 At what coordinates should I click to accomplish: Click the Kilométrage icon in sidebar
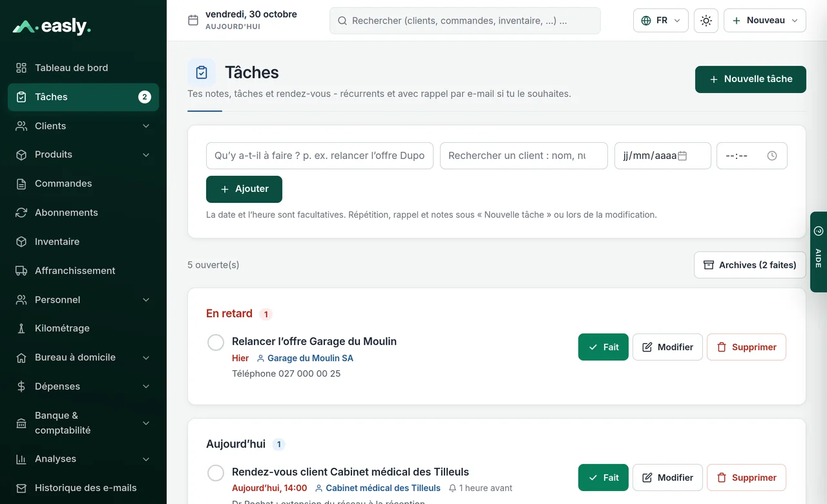[21, 328]
